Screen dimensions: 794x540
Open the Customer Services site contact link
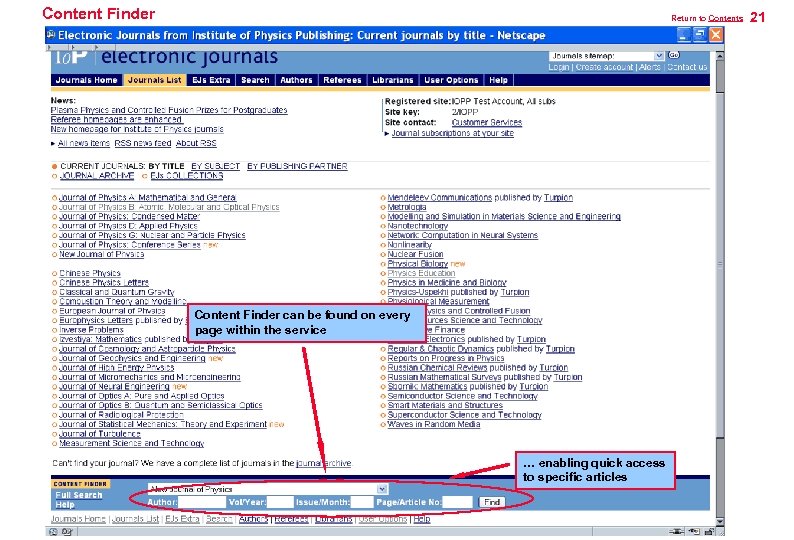487,123
